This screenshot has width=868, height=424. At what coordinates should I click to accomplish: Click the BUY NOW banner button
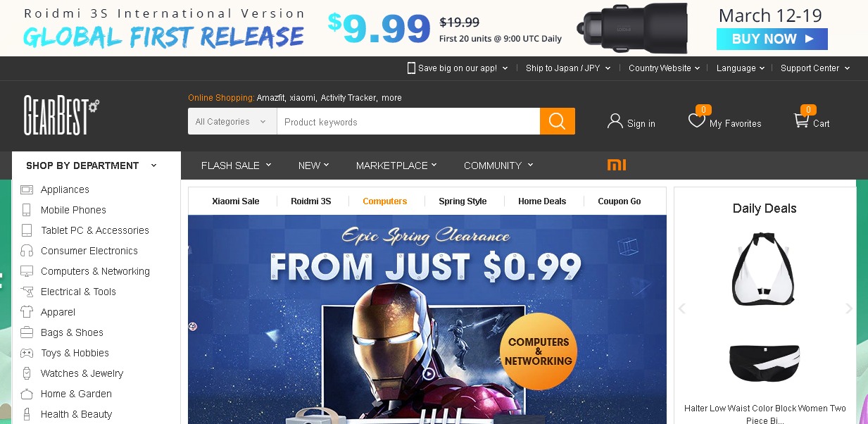772,39
